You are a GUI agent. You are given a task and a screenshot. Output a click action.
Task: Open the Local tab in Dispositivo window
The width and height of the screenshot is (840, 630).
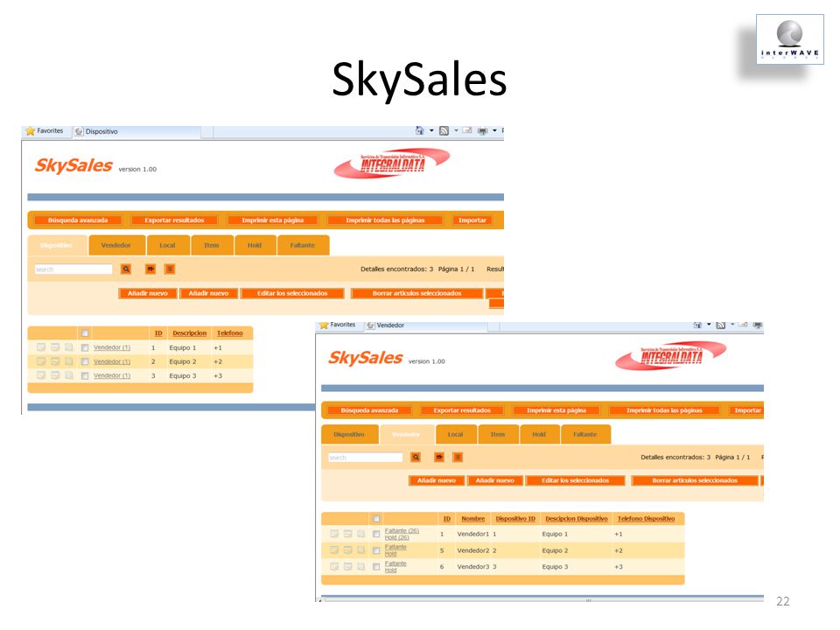pyautogui.click(x=168, y=245)
